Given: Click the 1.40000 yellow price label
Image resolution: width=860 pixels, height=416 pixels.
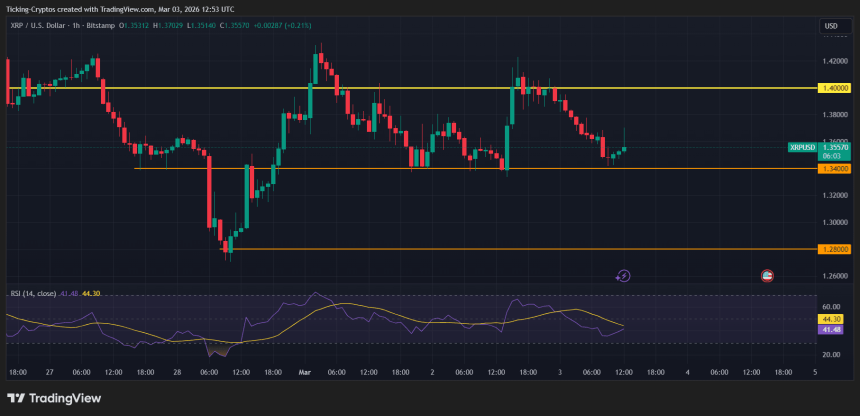Looking at the screenshot, I should (x=834, y=88).
